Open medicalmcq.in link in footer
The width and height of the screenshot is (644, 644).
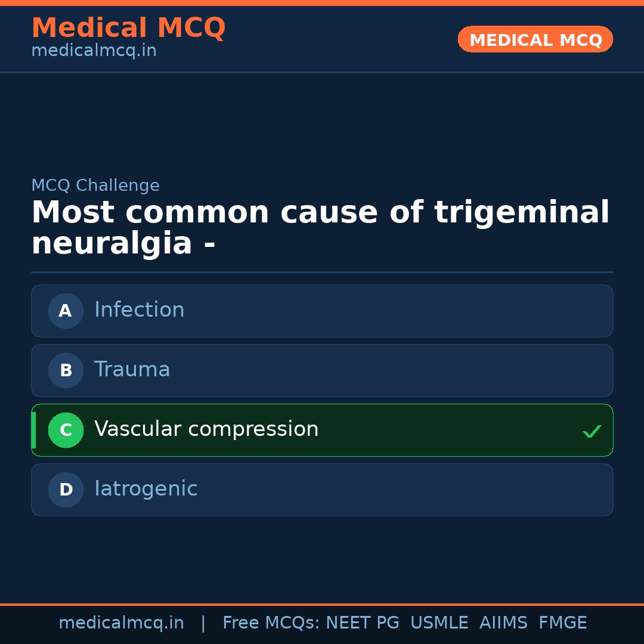coord(121,623)
